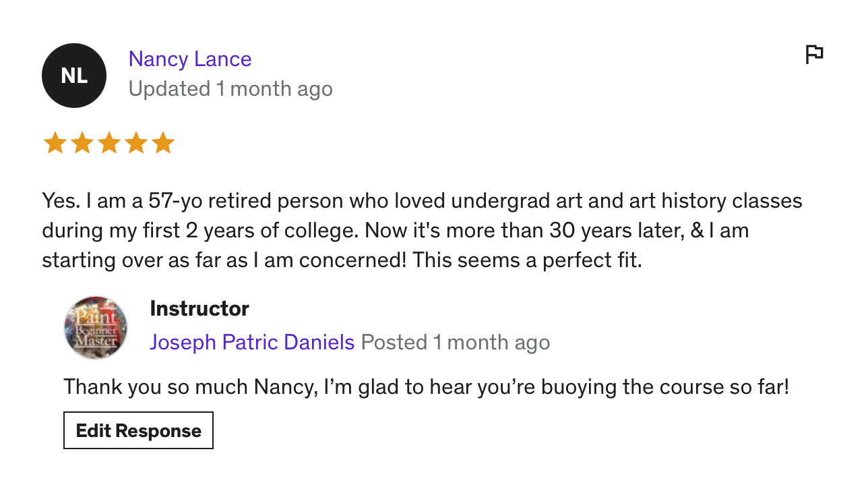Open the instructor's Paint Master profile picture
868x491 pixels.
96,327
